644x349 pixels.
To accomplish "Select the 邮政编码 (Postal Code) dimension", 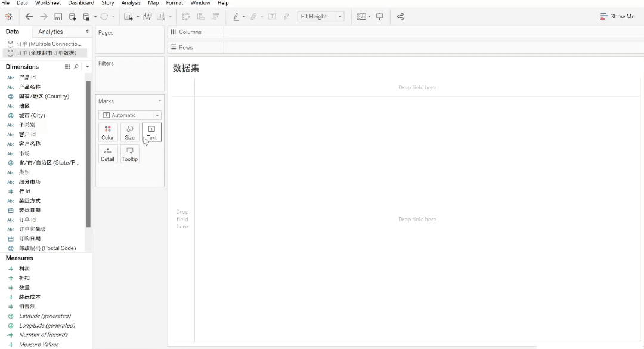I will click(x=47, y=248).
